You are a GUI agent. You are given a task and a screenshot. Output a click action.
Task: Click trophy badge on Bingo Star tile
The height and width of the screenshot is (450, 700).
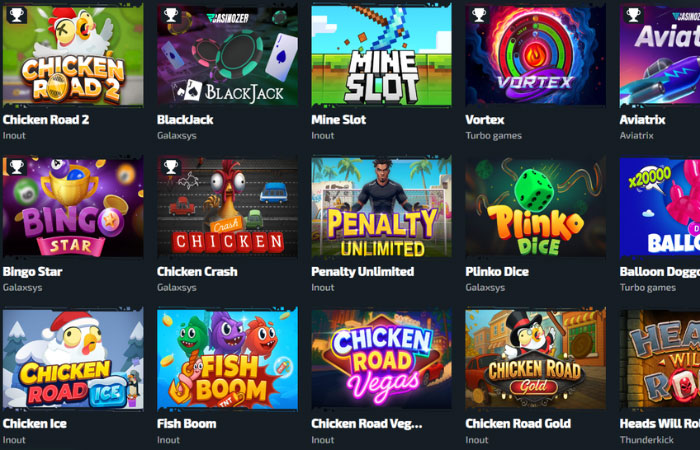[17, 167]
